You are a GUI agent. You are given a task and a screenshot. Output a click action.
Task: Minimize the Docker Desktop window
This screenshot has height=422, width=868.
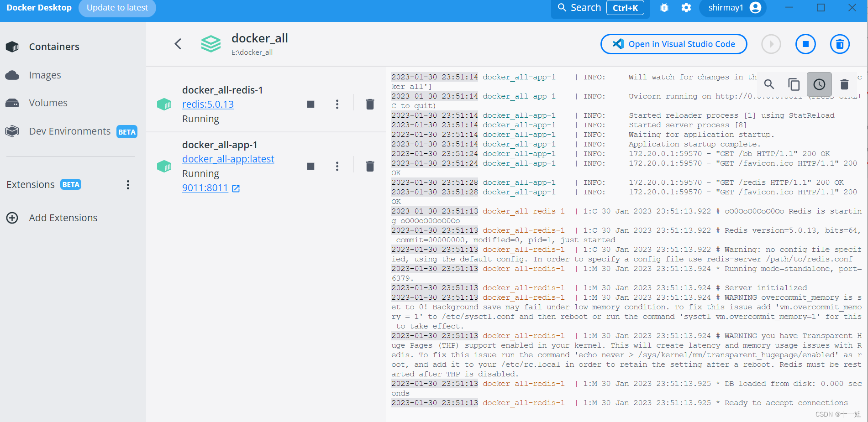[789, 8]
